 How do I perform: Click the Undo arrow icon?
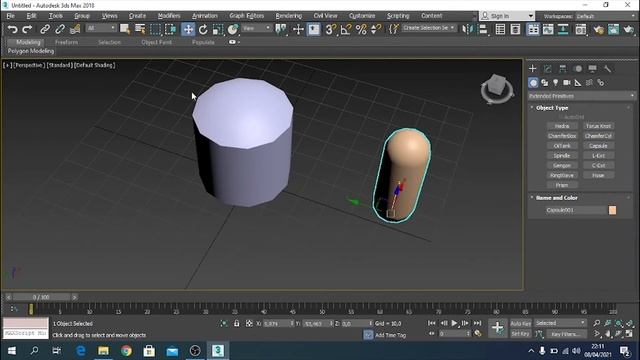(13, 29)
